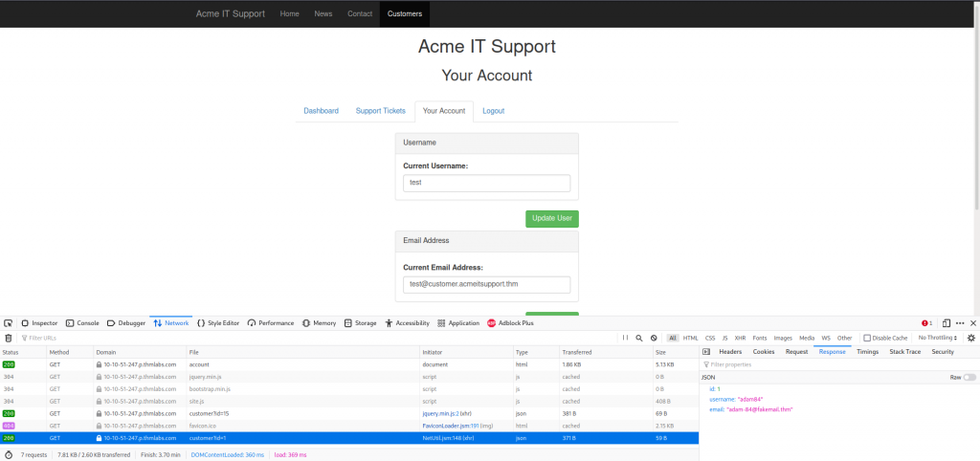Open DevTools three-dot options menu
Viewport: 980px width, 461px height.
960,323
